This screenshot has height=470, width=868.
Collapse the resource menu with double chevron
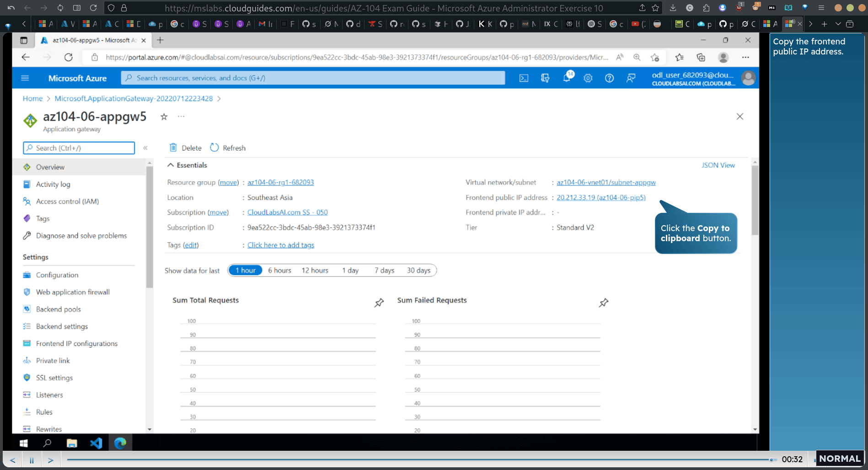(x=145, y=148)
